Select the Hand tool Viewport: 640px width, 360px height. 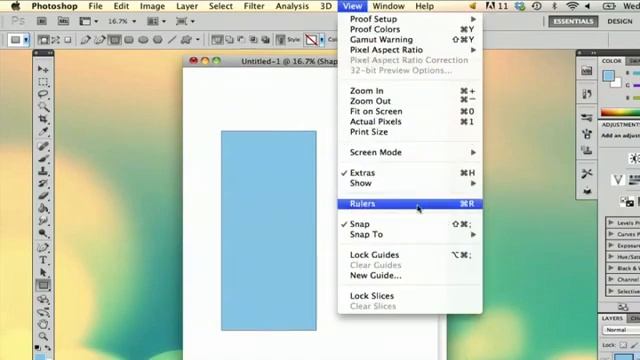[x=43, y=324]
